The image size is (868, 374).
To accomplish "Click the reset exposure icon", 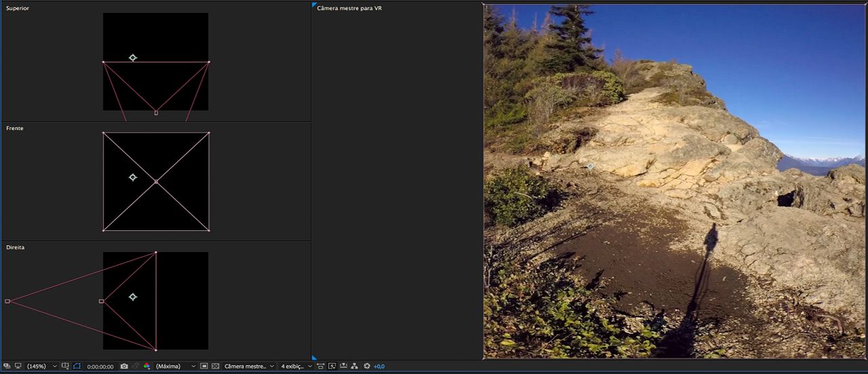I will point(367,366).
